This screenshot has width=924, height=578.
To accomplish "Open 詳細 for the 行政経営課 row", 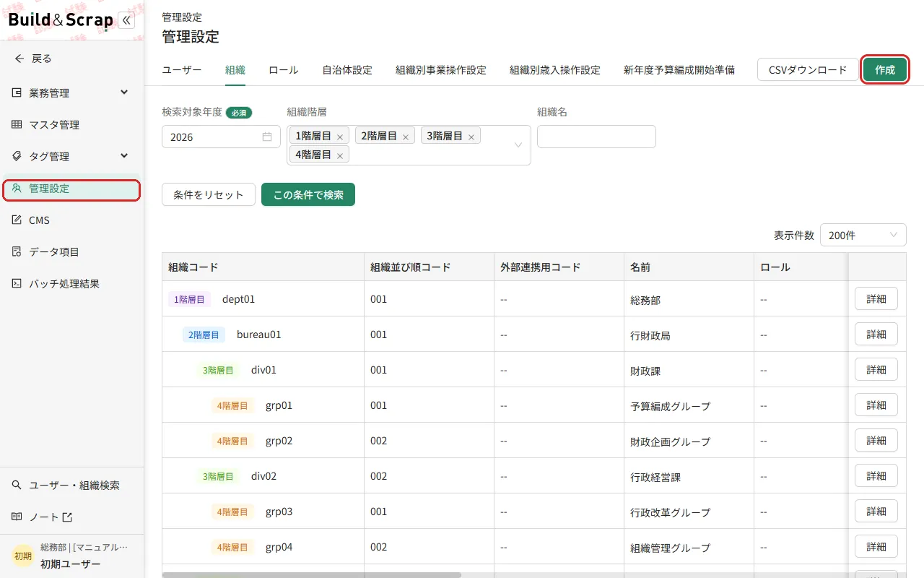I will click(x=876, y=476).
